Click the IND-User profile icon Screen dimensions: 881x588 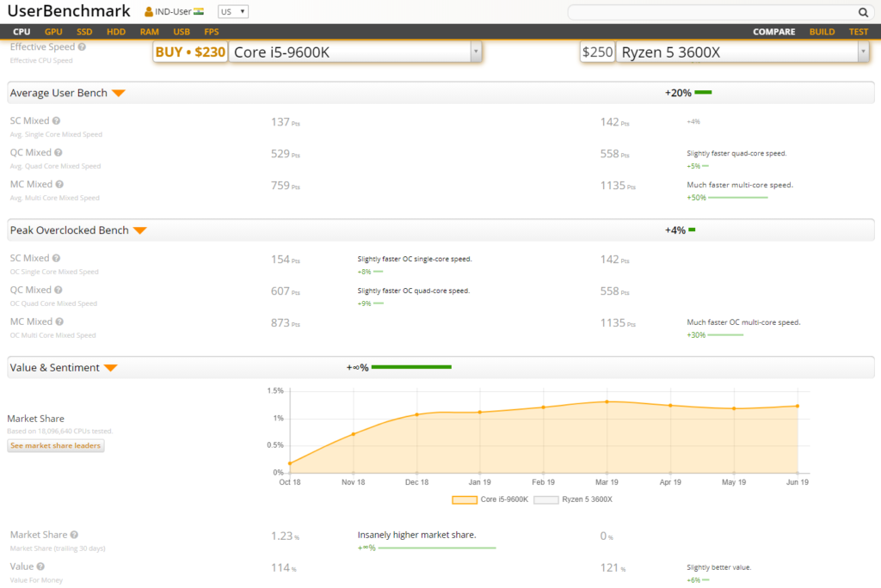tap(148, 12)
